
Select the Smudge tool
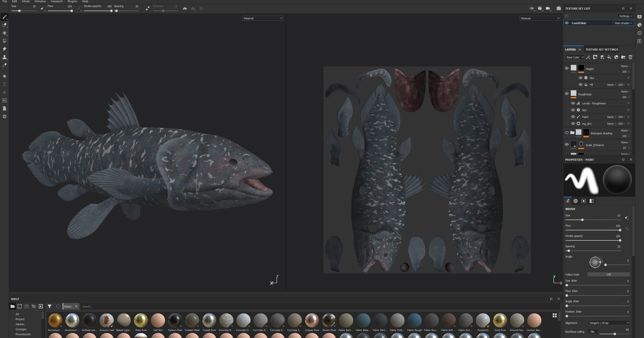click(4, 49)
